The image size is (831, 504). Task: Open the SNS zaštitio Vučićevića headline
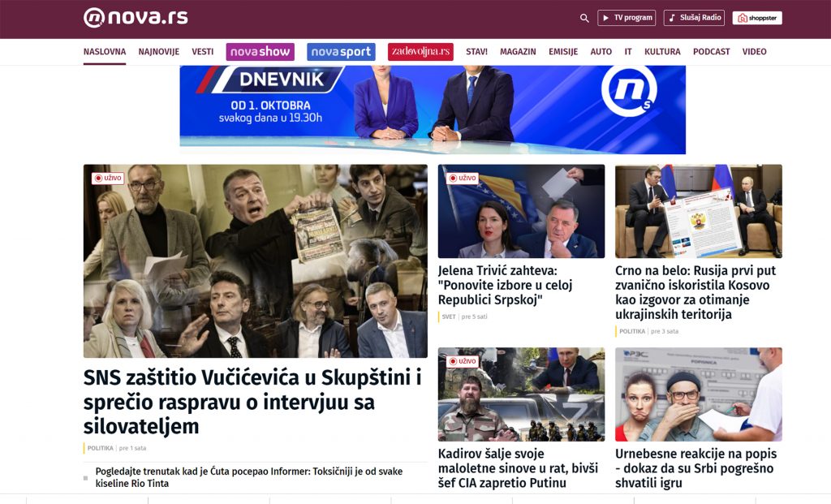tap(252, 402)
